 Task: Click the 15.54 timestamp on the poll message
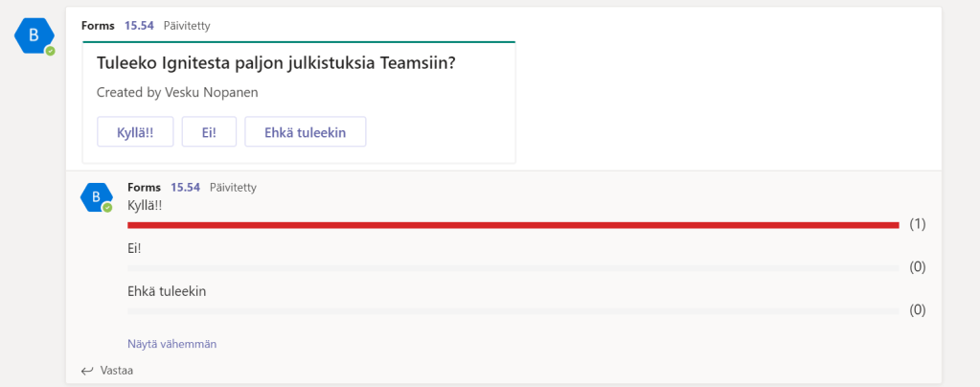(139, 26)
